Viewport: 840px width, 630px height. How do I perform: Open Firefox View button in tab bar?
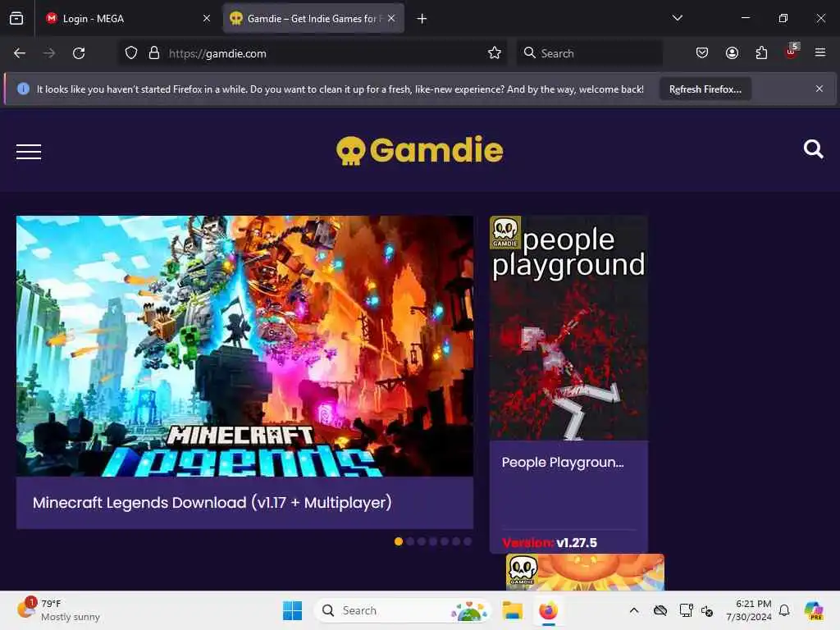pyautogui.click(x=16, y=18)
